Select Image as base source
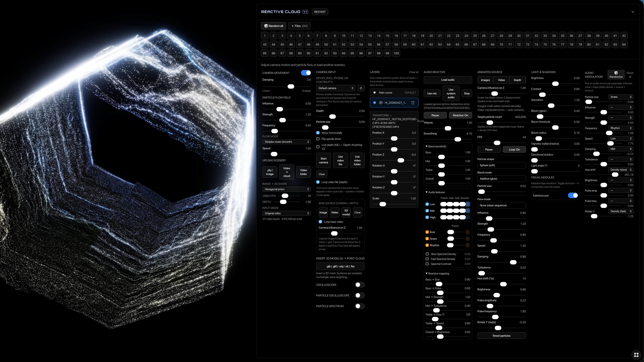The width and height of the screenshot is (644, 362). [x=323, y=213]
